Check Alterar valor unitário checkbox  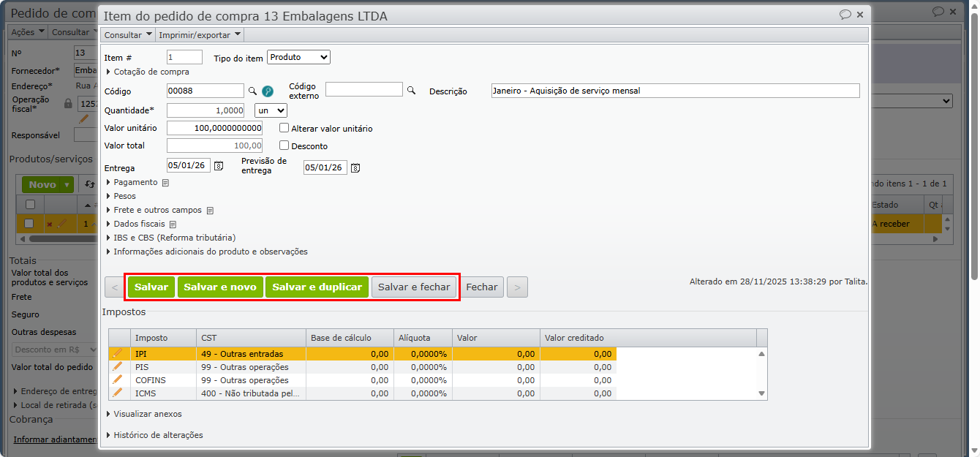(284, 128)
